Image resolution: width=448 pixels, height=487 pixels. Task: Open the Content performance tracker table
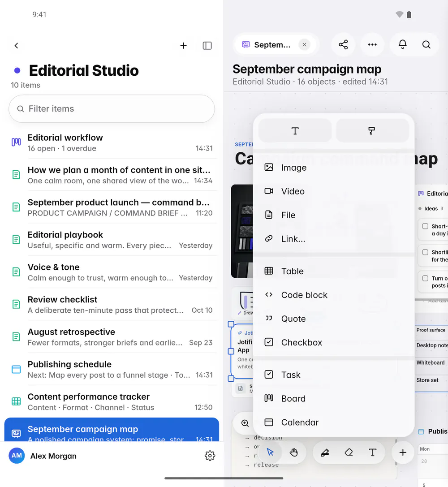tap(112, 402)
